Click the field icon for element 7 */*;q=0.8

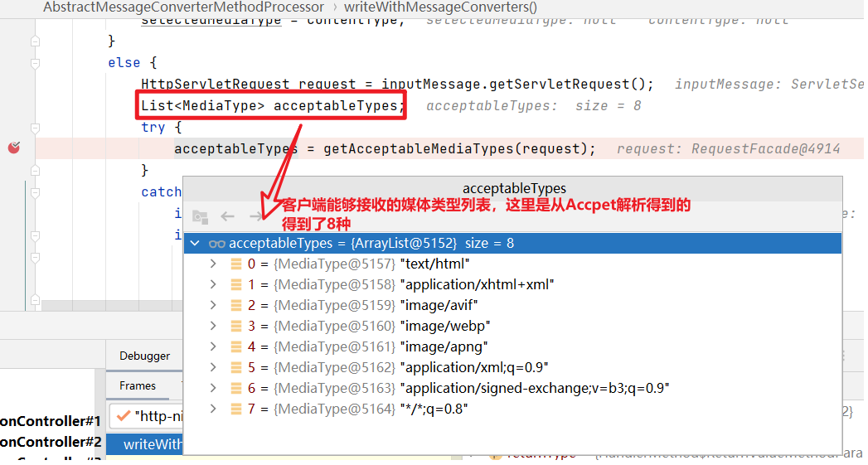pyautogui.click(x=236, y=409)
